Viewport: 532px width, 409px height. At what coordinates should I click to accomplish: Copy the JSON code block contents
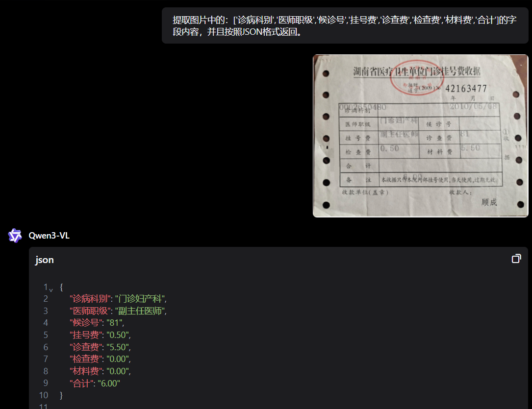pyautogui.click(x=516, y=259)
